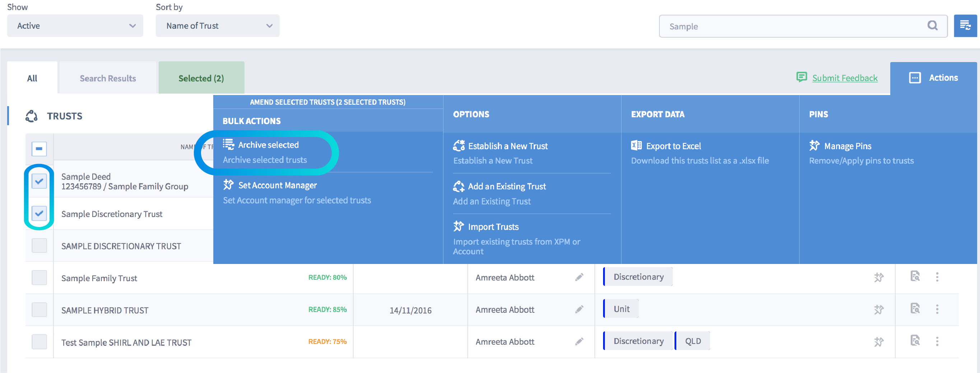
Task: Click the search magnifier icon
Action: coord(932,26)
